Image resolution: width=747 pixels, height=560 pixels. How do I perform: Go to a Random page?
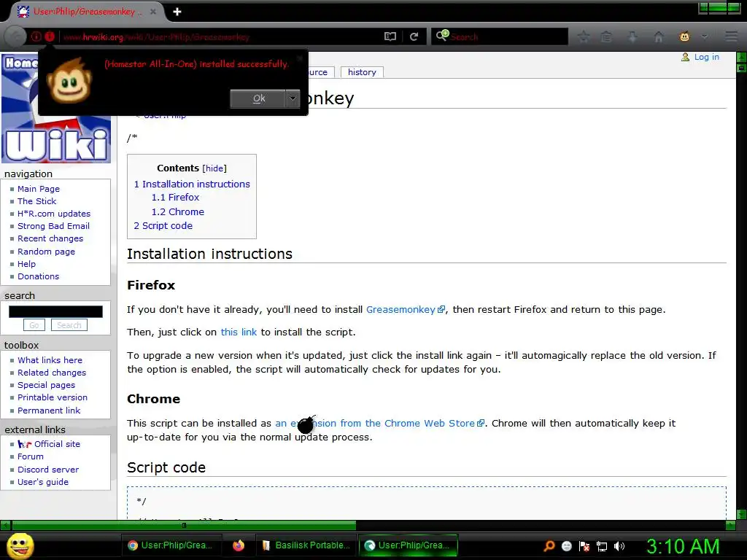coord(46,252)
